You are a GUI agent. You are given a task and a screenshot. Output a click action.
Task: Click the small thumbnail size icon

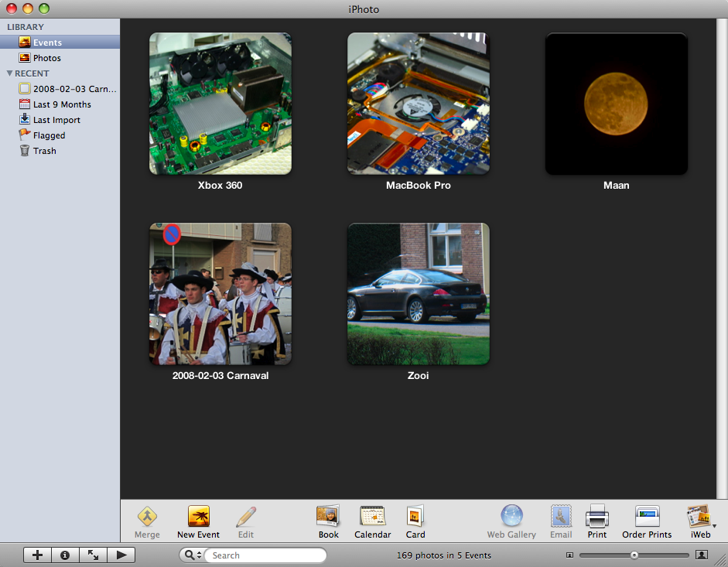(x=569, y=555)
